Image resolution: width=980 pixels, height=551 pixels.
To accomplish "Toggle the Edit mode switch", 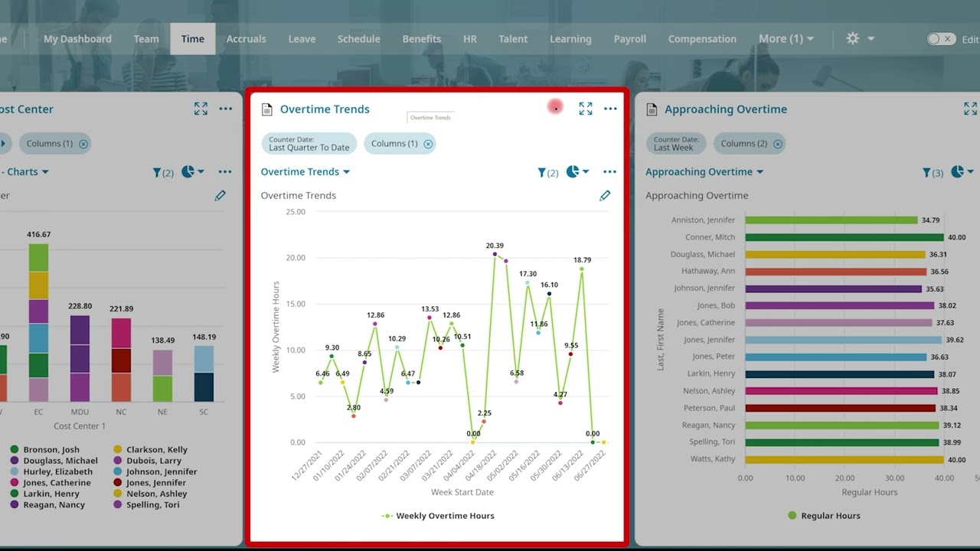I will 941,39.
